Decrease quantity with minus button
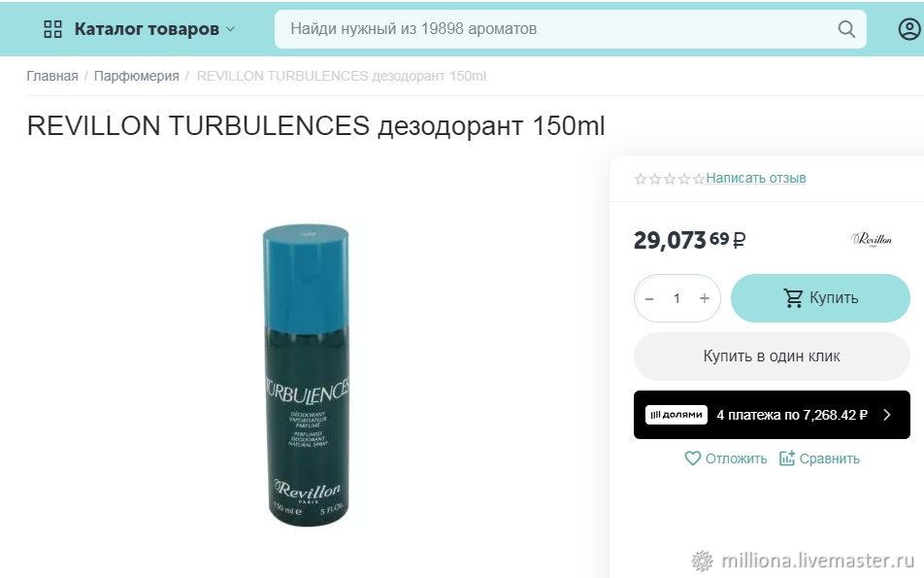924x578 pixels. (x=649, y=298)
